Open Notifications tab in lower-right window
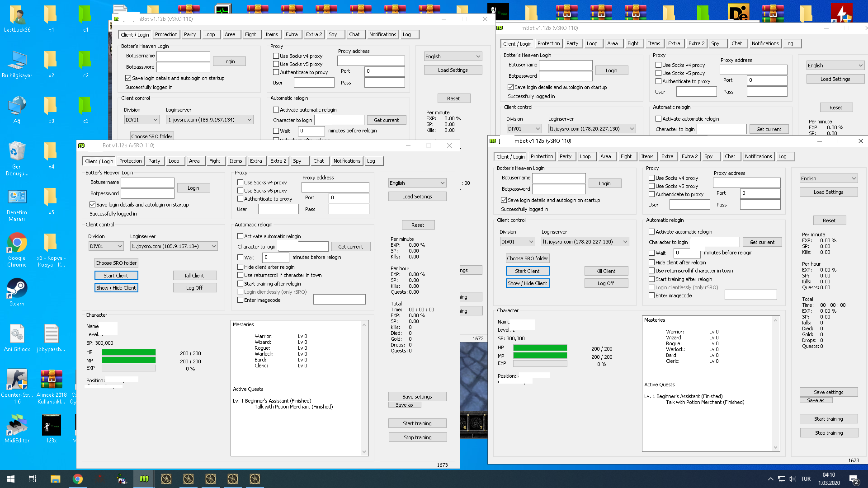 tap(758, 156)
